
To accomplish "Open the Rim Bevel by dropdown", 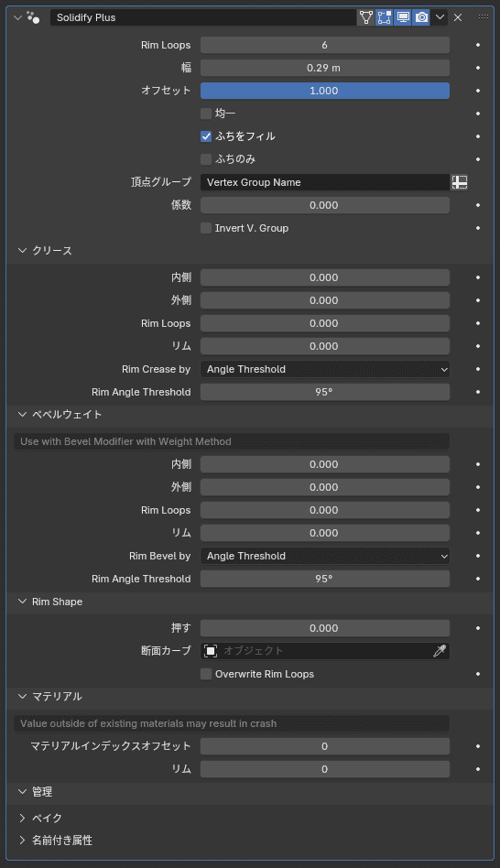I will tap(324, 556).
